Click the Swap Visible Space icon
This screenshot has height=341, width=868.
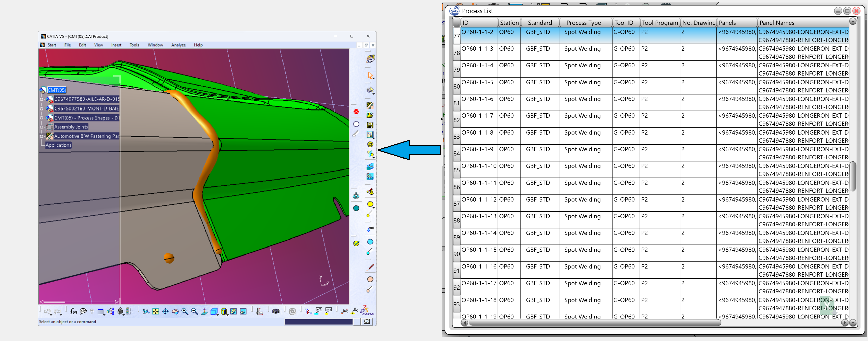tap(243, 311)
